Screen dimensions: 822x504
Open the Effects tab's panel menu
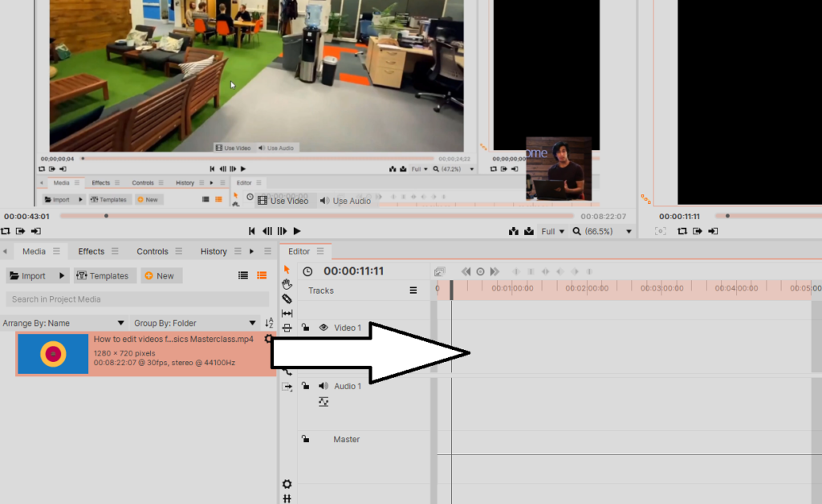coord(116,251)
